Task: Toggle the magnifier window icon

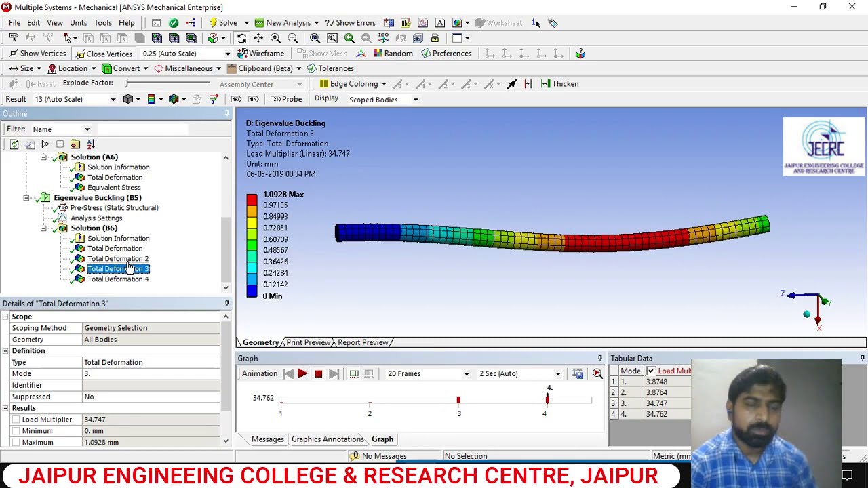Action: point(332,38)
